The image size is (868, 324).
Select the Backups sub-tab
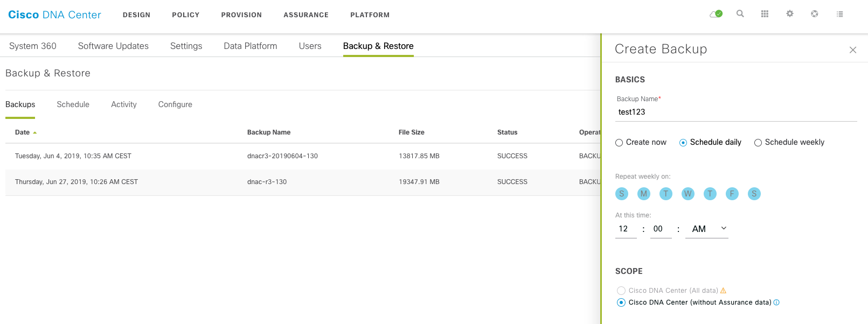coord(20,104)
